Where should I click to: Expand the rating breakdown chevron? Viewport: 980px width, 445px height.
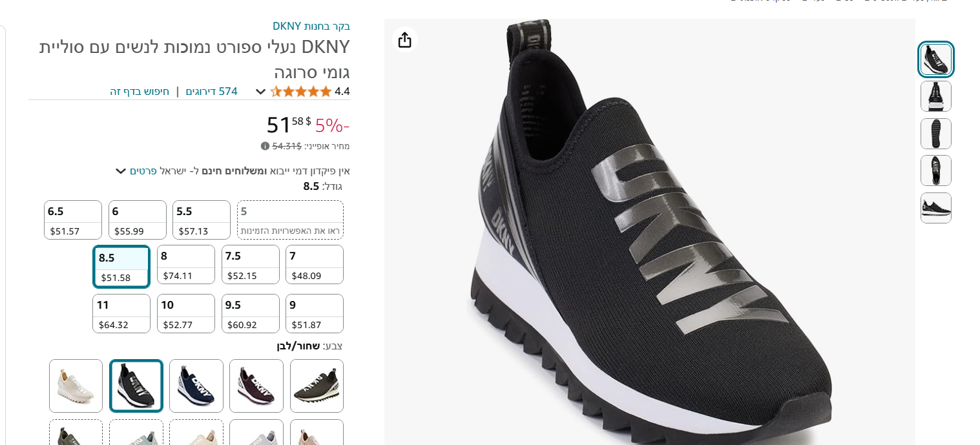(260, 92)
